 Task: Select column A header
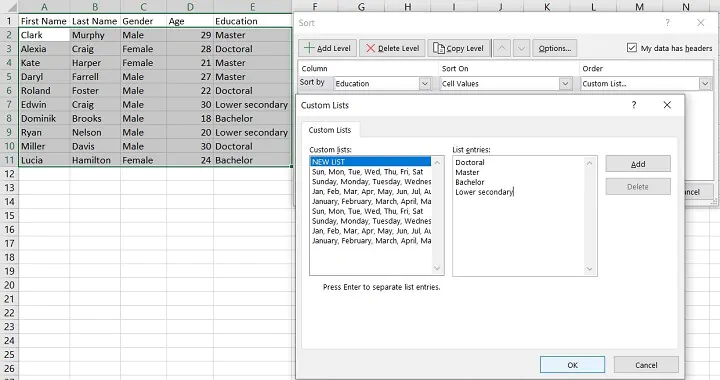[44, 6]
